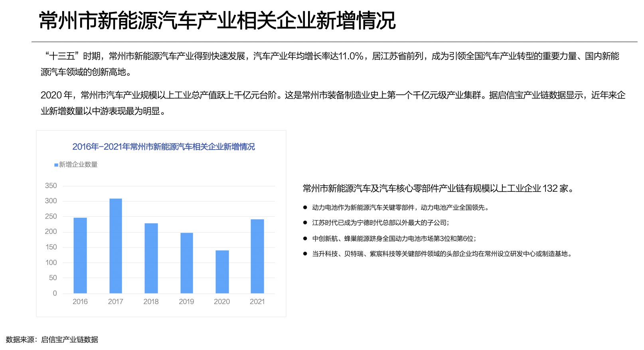Click the 2018 bar in the chart
644x350 pixels.
pyautogui.click(x=151, y=258)
